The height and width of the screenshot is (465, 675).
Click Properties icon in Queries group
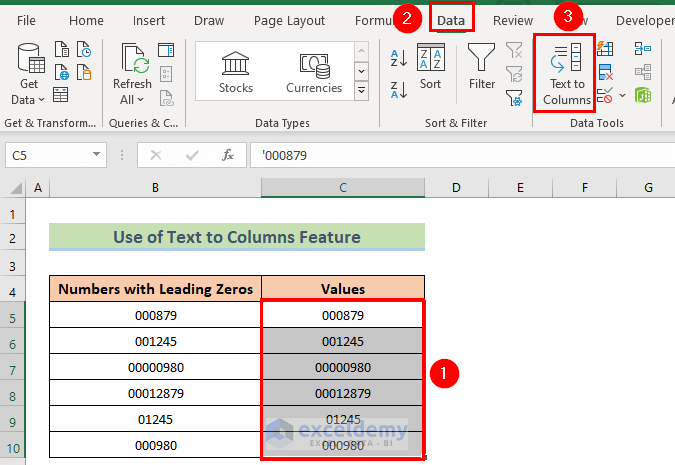pos(166,74)
